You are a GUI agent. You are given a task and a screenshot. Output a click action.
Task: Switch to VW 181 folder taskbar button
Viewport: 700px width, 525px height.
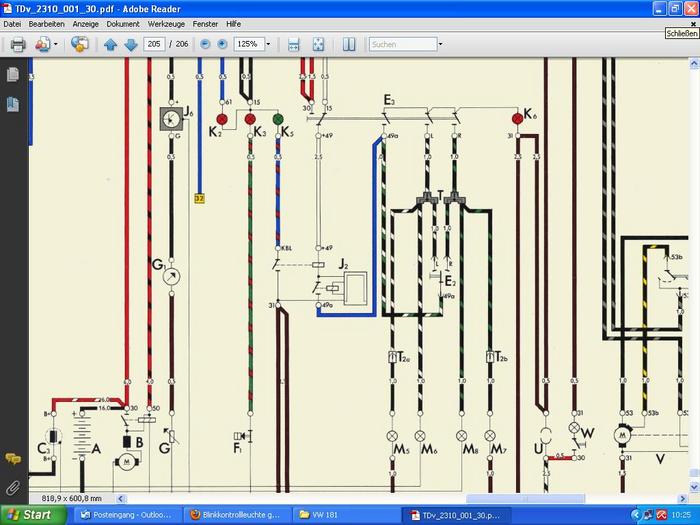(x=346, y=515)
